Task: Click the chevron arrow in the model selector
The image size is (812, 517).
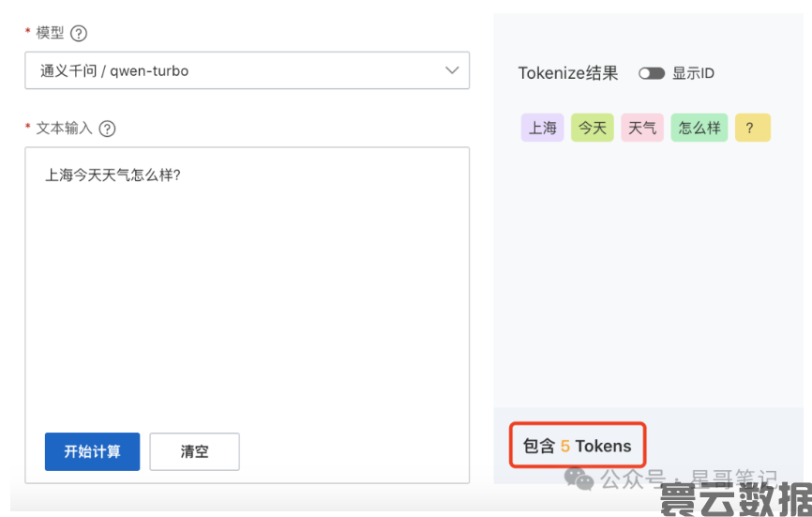Action: [x=452, y=70]
